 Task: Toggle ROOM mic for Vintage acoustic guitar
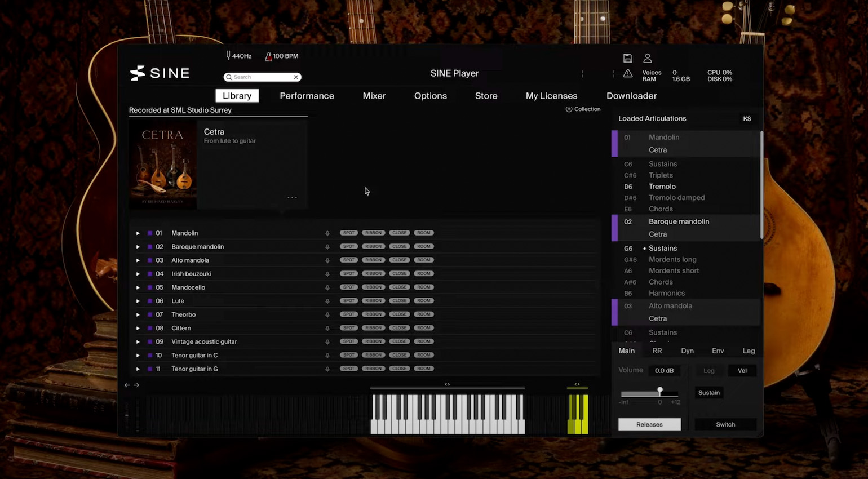click(424, 341)
